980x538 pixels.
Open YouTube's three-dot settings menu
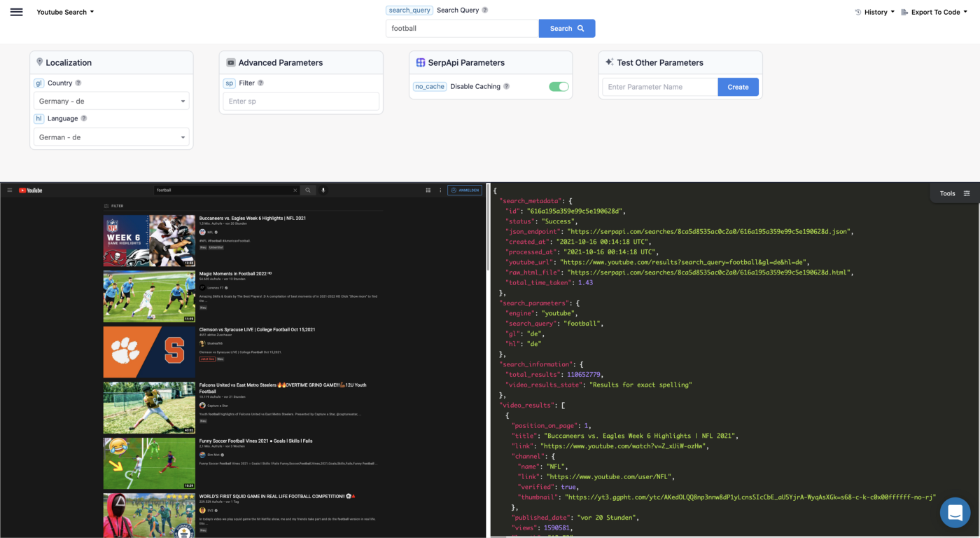point(440,190)
